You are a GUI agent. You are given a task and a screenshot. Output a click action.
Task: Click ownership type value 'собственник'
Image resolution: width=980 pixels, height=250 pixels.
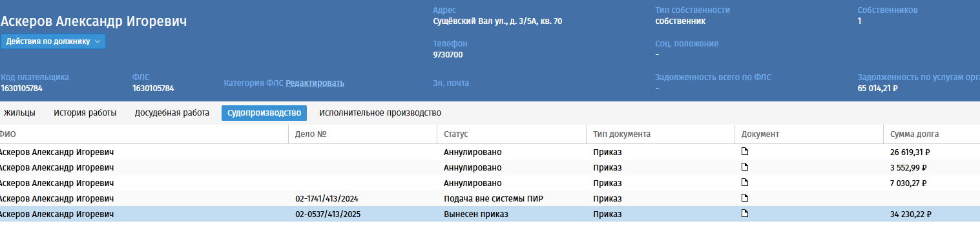680,21
